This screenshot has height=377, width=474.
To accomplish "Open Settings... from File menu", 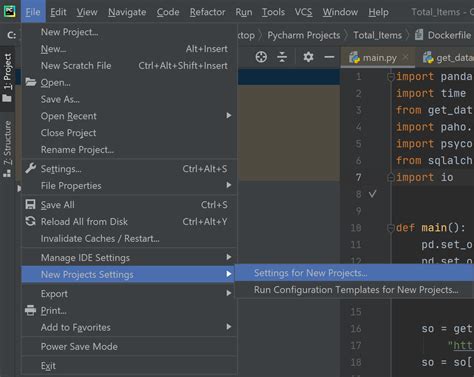I will 129,169.
